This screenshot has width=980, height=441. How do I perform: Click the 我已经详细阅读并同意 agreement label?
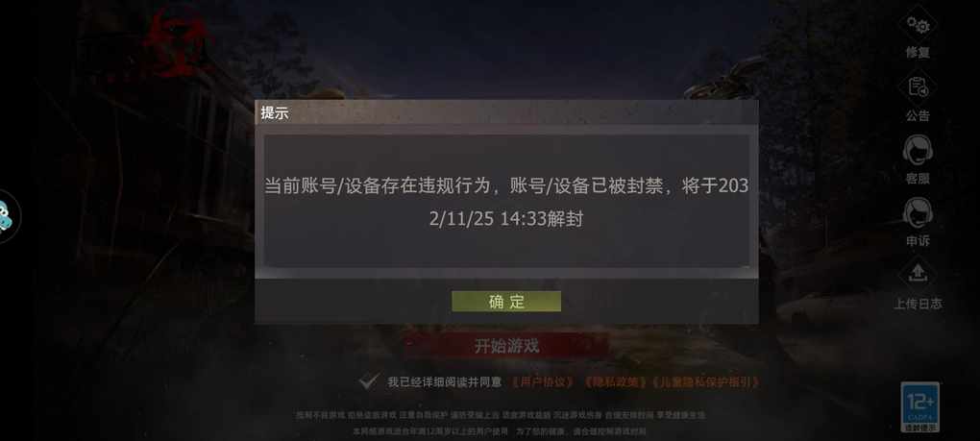pos(444,381)
